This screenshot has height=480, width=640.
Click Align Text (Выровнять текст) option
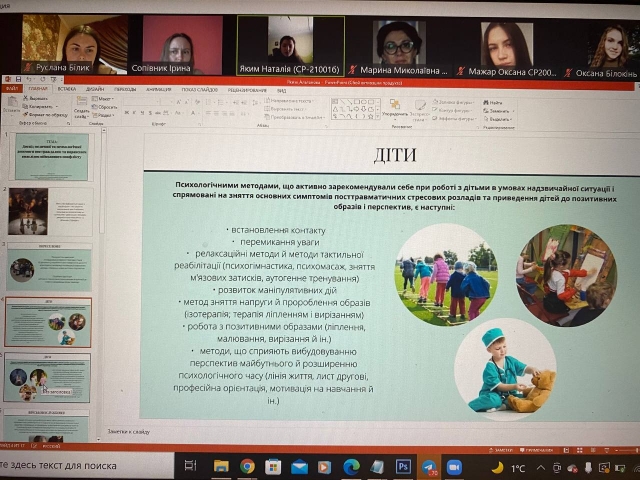click(287, 109)
